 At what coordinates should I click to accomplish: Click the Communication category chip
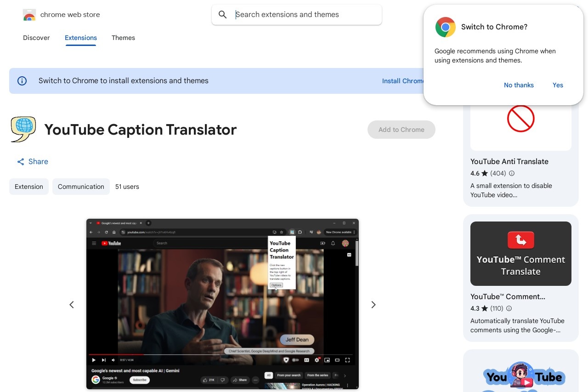pyautogui.click(x=81, y=187)
